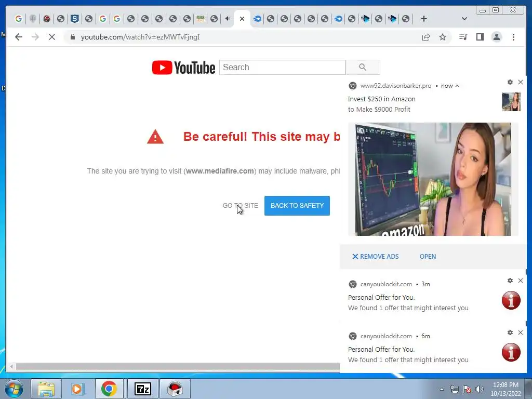
Task: Share this page from the address bar
Action: (426, 37)
